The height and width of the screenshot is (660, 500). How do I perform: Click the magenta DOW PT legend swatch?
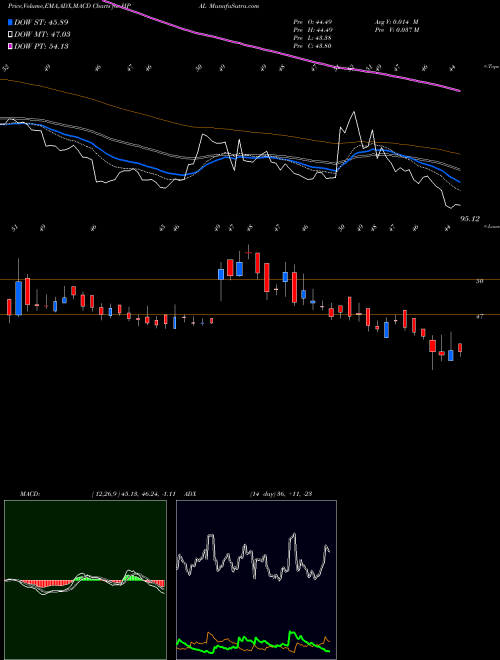[x=11, y=46]
